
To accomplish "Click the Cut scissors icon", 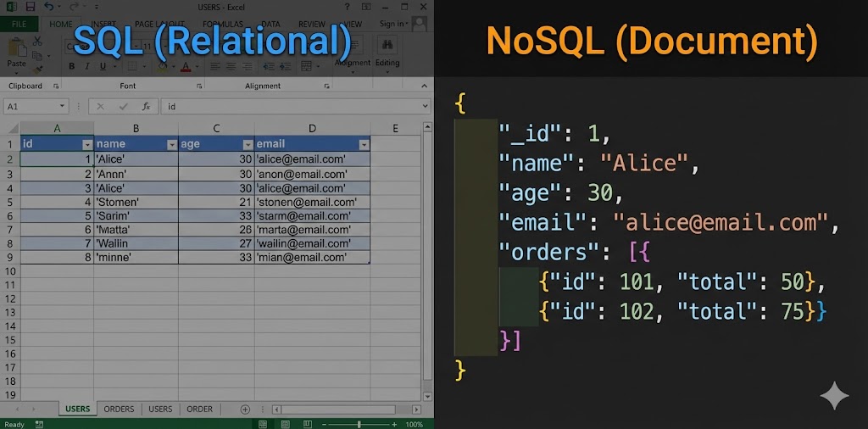I will click(37, 42).
